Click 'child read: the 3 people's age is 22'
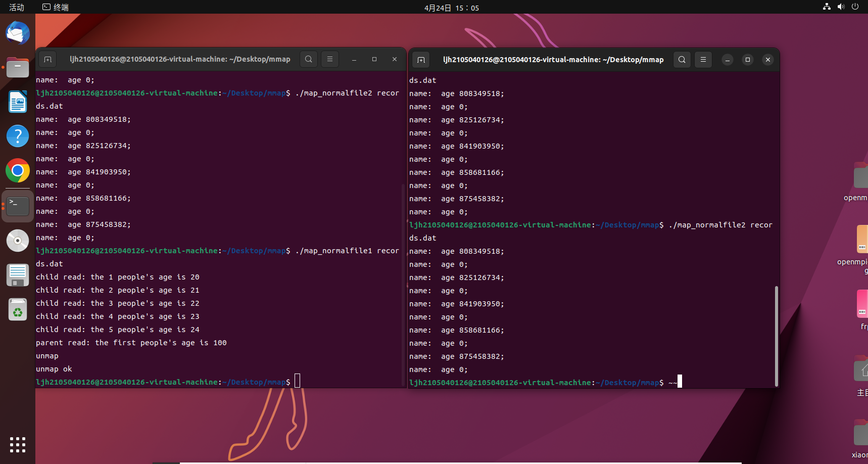868x464 pixels. click(118, 303)
